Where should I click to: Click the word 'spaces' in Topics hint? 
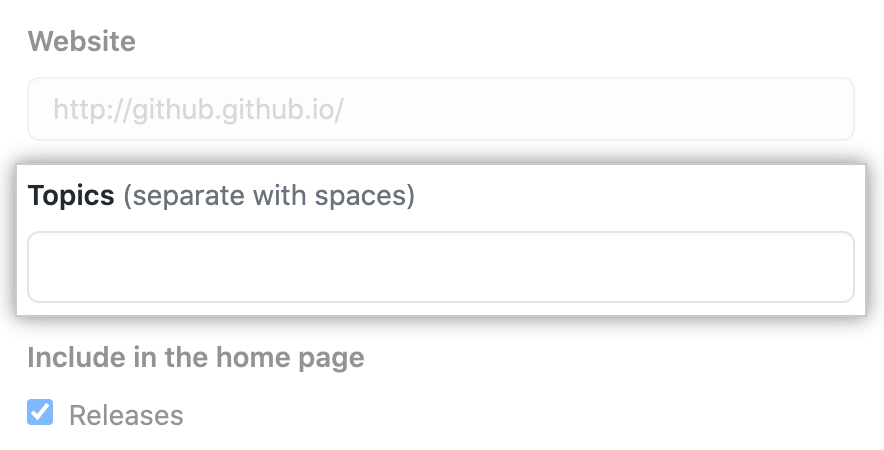point(367,196)
